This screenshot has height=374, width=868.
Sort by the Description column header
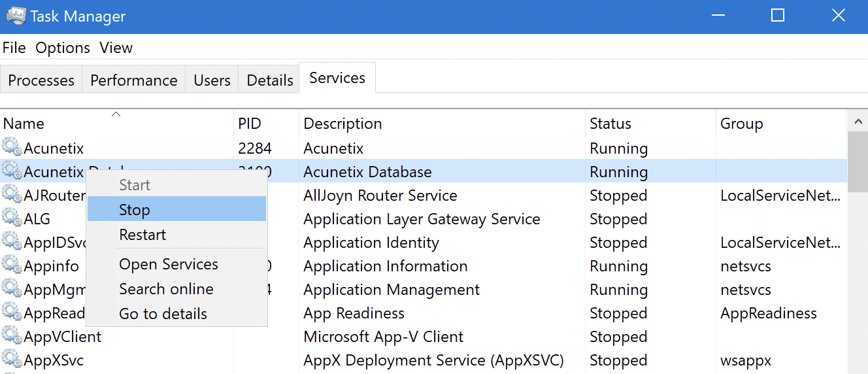(x=342, y=124)
